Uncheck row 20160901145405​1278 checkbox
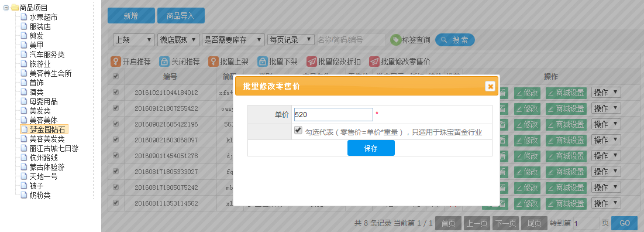 (116, 155)
